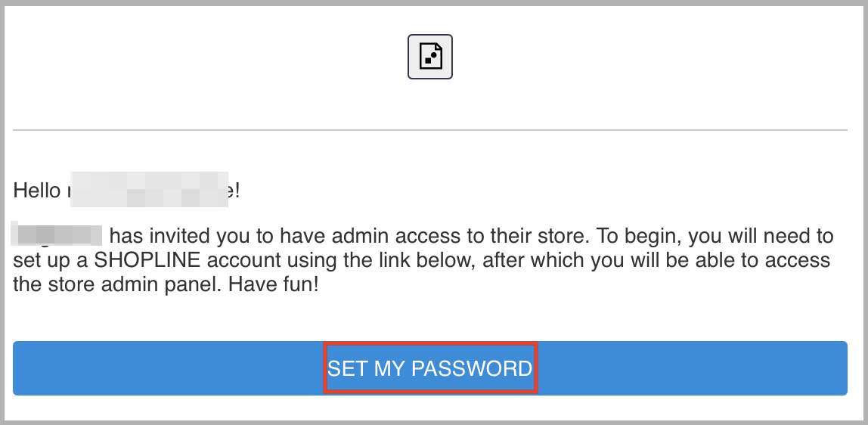Click the 'Hello' greeting word
The height and width of the screenshot is (425, 868).
click(x=37, y=191)
